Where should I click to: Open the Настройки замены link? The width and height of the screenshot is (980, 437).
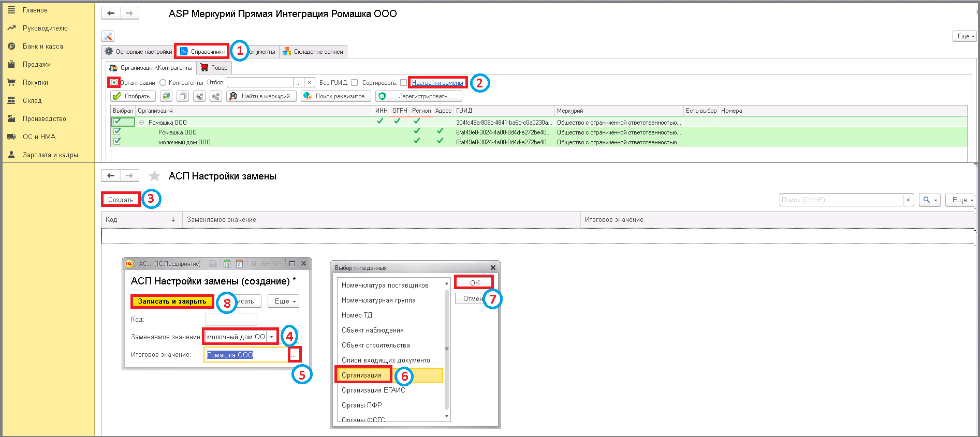[437, 83]
